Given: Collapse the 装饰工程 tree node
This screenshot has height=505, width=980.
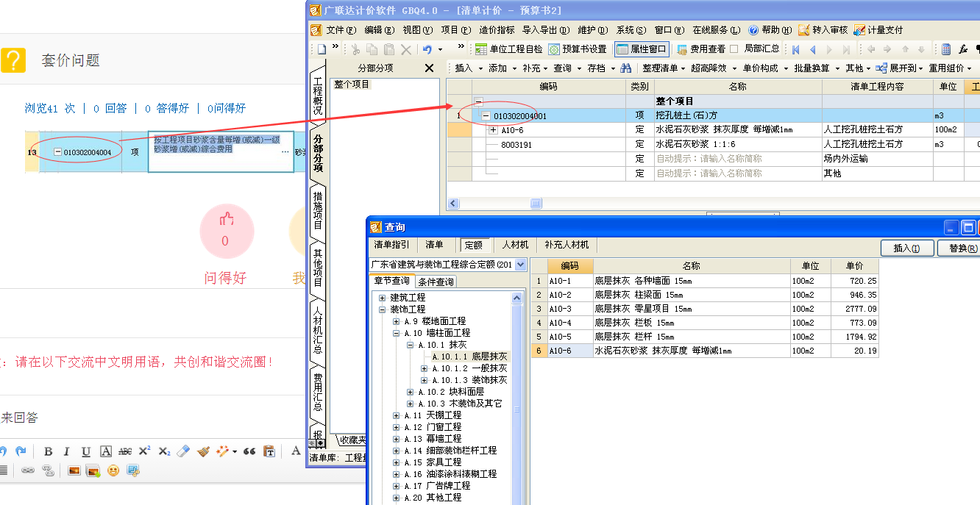Looking at the screenshot, I should [x=383, y=309].
